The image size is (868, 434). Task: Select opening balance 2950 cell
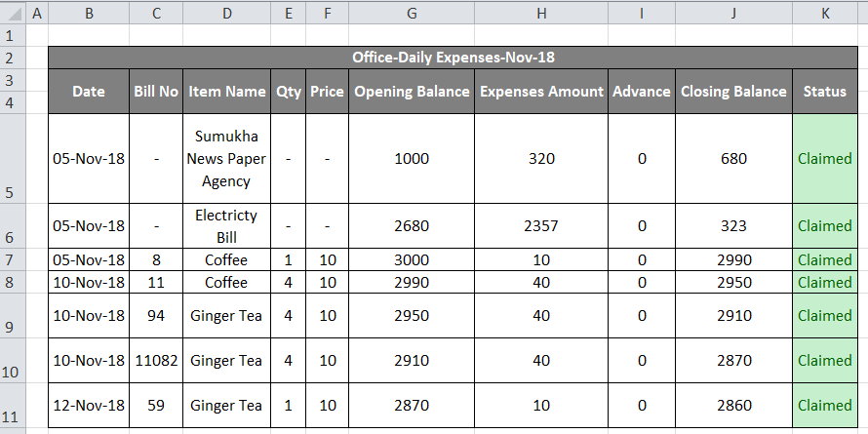(412, 316)
